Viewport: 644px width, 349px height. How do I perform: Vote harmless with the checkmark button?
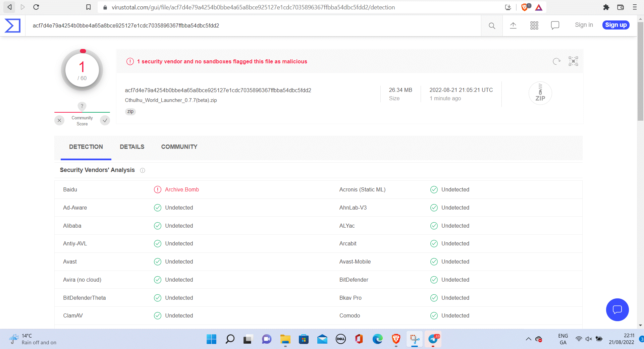105,120
